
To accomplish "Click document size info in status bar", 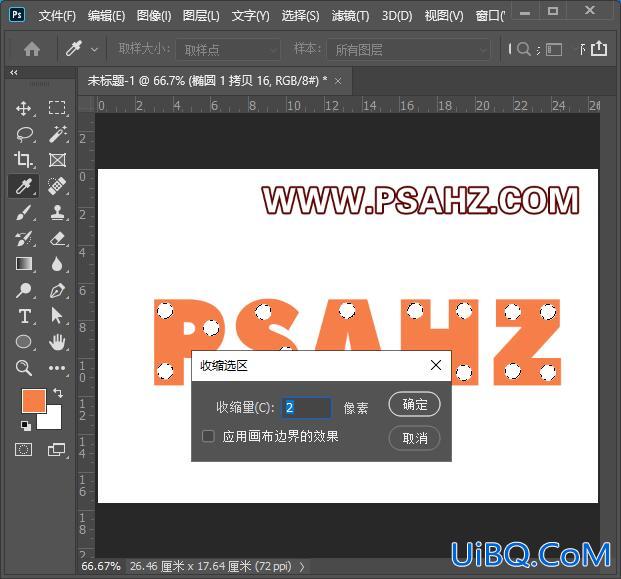I will point(210,566).
